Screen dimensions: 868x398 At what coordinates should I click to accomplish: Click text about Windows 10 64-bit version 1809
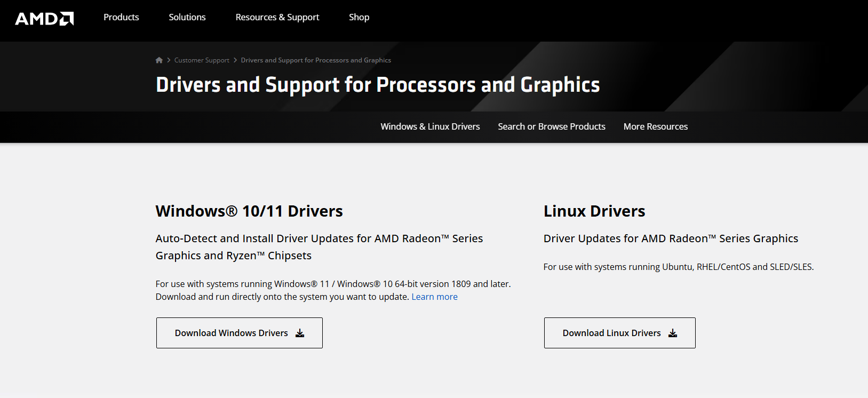333,284
